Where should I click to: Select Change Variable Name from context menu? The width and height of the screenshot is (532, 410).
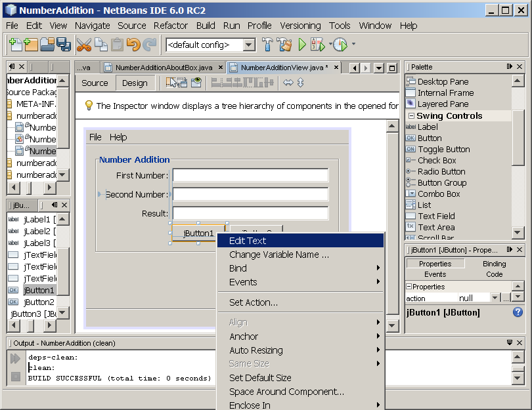(300, 255)
